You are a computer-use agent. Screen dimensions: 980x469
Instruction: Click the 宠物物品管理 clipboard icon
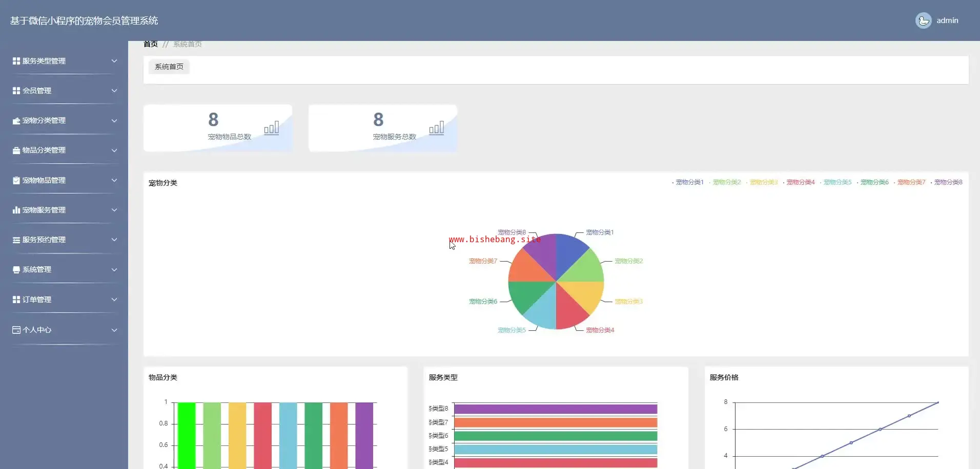coord(16,180)
